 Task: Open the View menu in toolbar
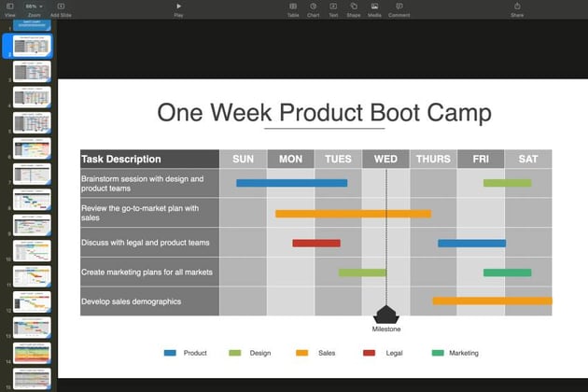(9, 7)
